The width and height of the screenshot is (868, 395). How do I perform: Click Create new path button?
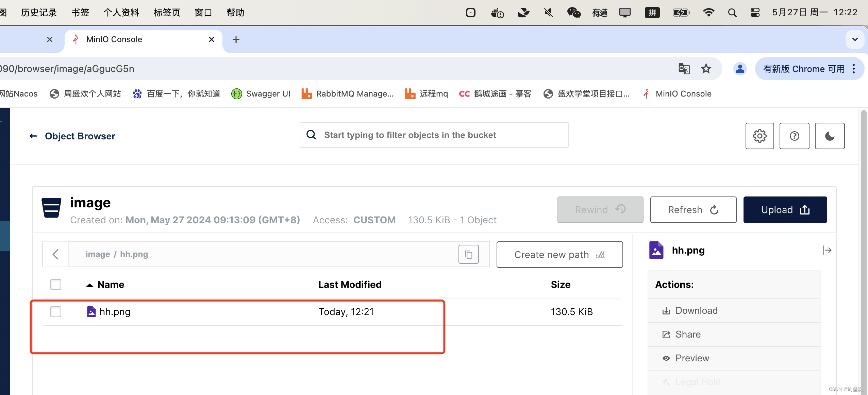[x=560, y=255]
